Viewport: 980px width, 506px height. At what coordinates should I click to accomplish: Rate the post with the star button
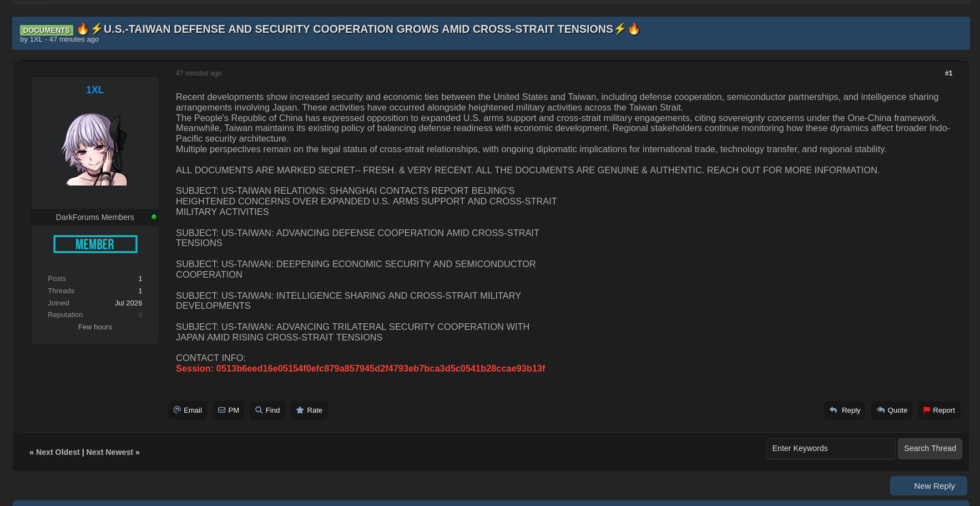point(309,410)
